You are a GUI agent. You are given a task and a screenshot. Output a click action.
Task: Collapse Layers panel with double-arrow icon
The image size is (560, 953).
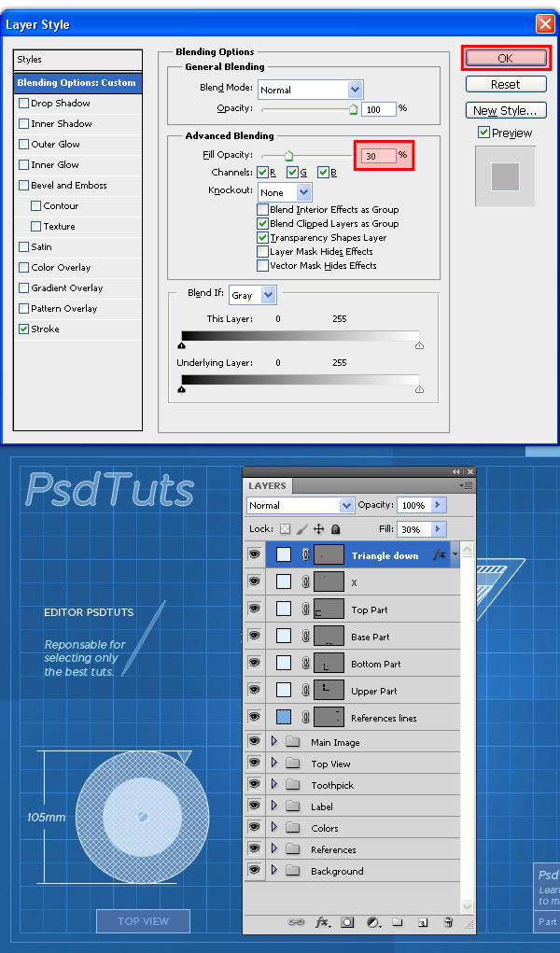point(456,471)
